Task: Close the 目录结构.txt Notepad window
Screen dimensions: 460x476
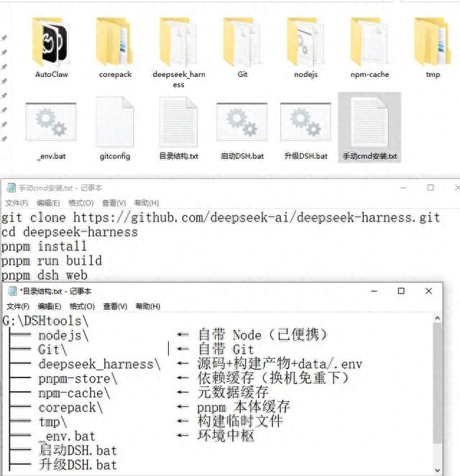Action: [428, 291]
